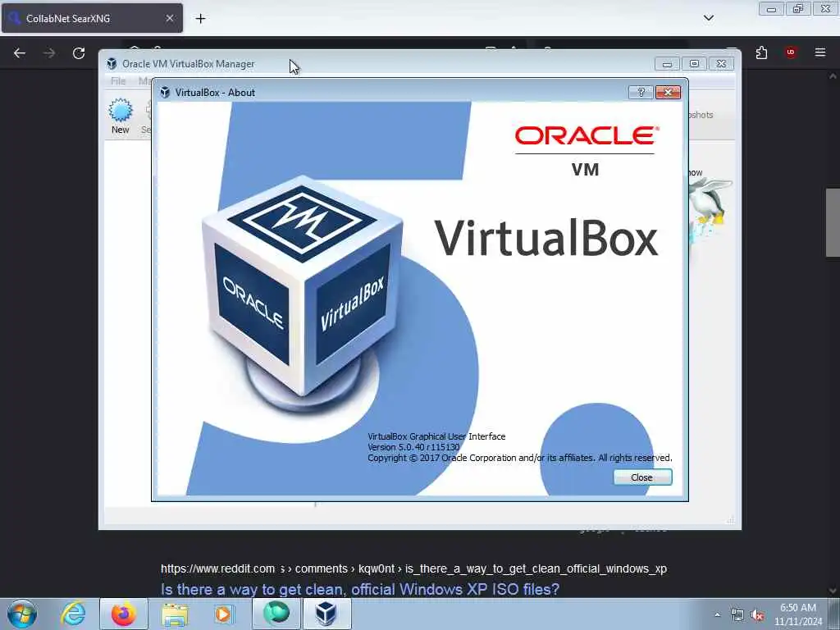840x630 pixels.
Task: Click VirtualBox cube icon in Manager title bar
Action: [x=112, y=64]
